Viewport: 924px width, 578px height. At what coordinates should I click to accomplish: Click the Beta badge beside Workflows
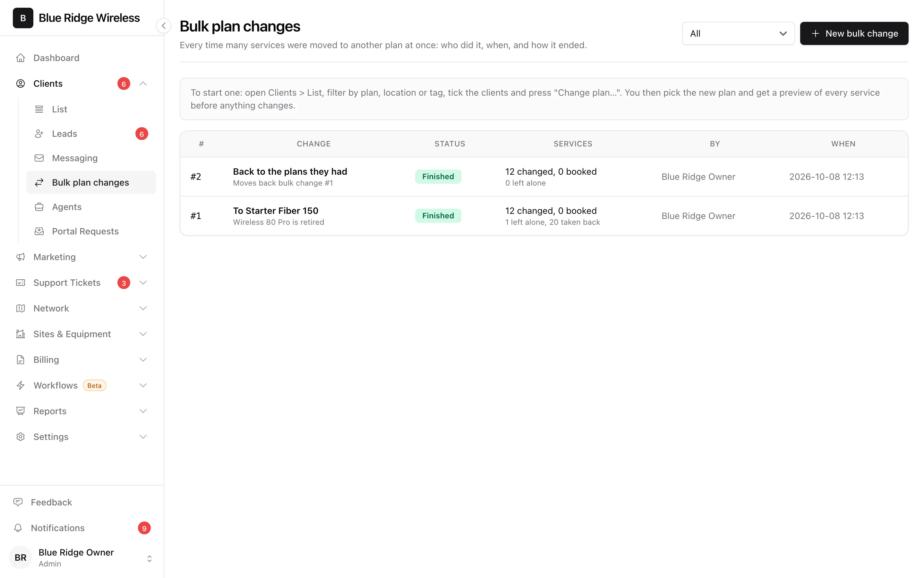click(94, 385)
